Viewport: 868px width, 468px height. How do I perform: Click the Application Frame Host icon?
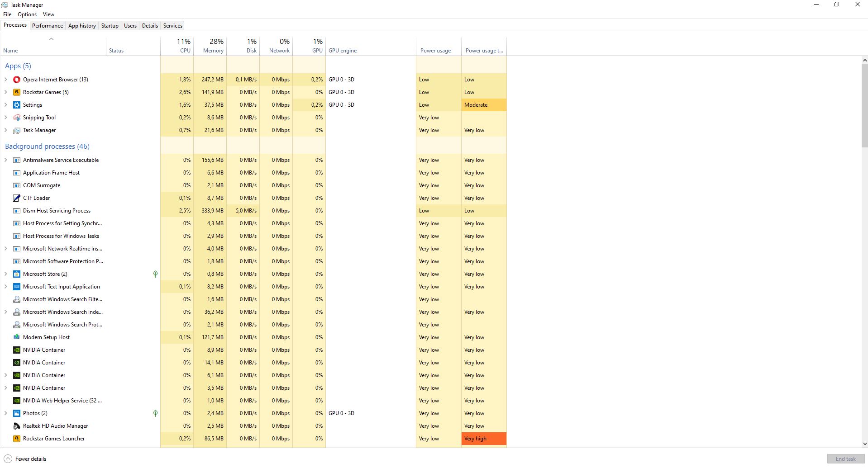point(17,173)
